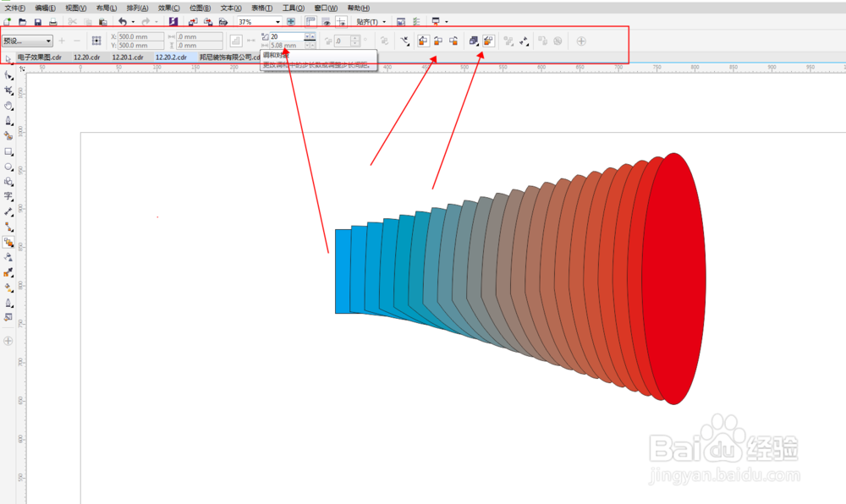Toggle the size acceleration button
The height and width of the screenshot is (504, 846).
489,41
